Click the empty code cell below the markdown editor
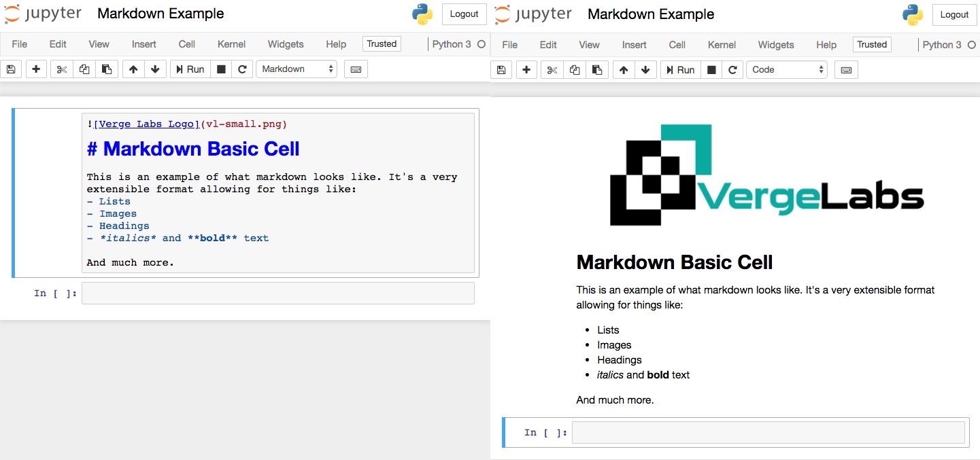980x460 pixels. click(277, 294)
